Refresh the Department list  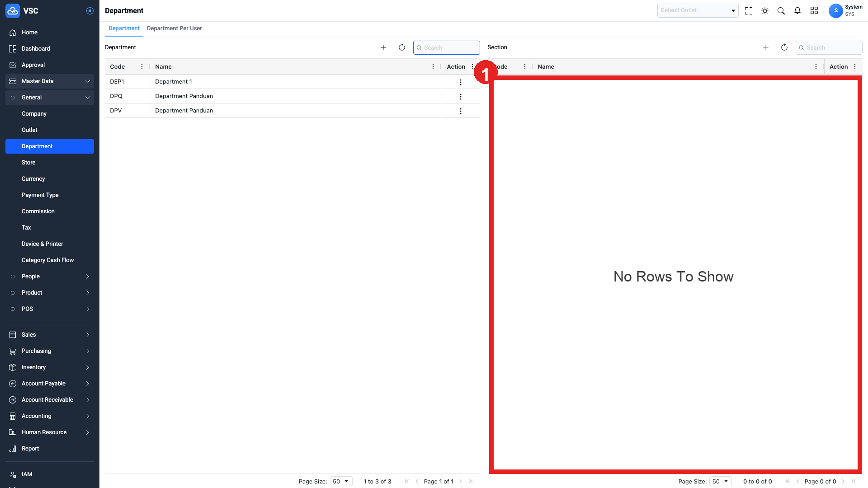(x=402, y=47)
